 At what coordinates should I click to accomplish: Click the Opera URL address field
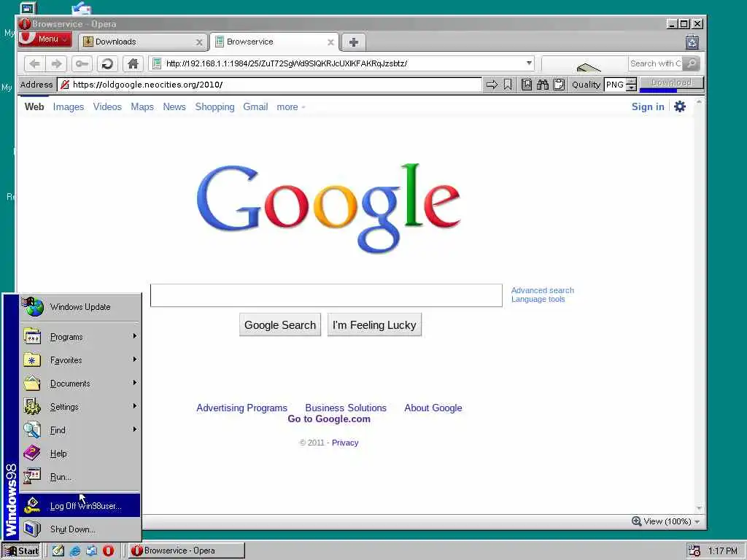pyautogui.click(x=341, y=63)
